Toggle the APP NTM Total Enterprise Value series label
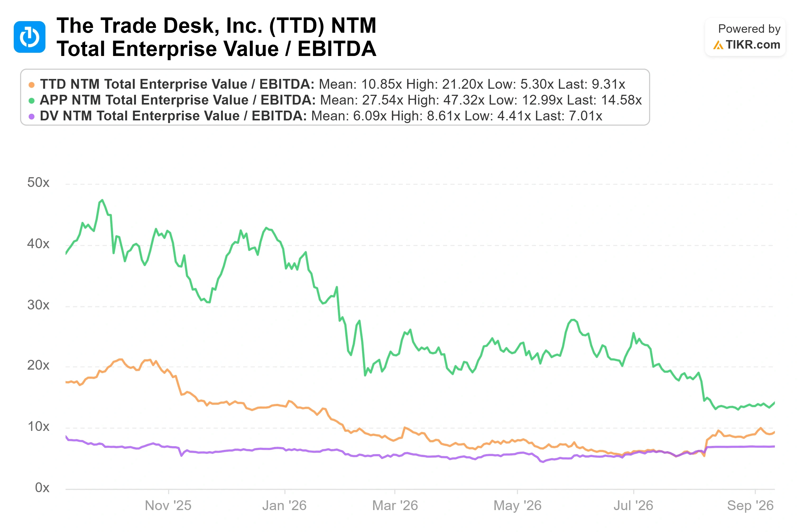799x532 pixels. pos(178,100)
